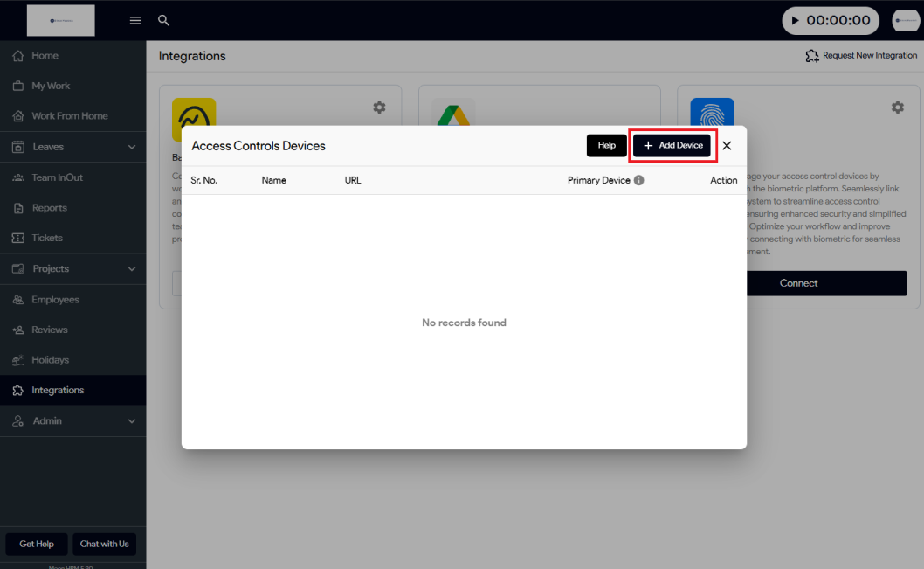Click the hamburger menu icon
Image resolution: width=924 pixels, height=569 pixels.
point(135,20)
